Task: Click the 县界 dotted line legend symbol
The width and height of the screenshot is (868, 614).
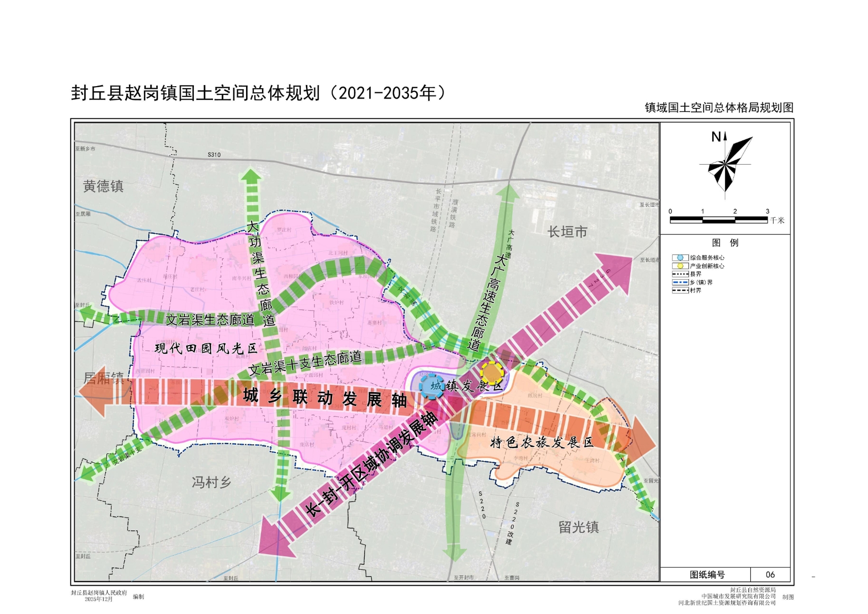Action: click(680, 274)
